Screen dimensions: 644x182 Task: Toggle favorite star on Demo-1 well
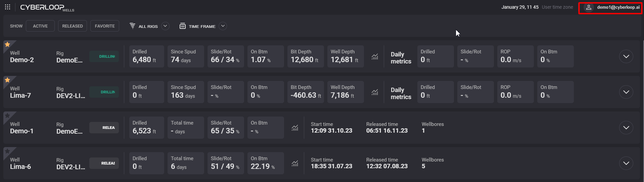click(7, 116)
